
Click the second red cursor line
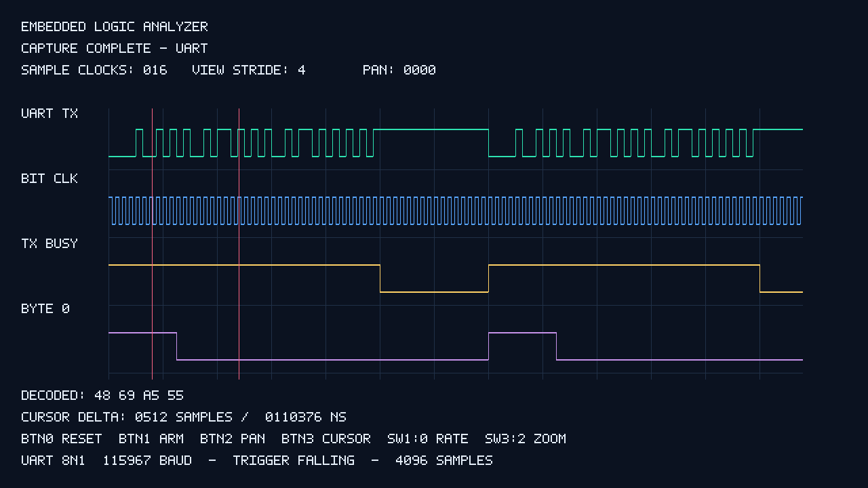[x=239, y=244]
